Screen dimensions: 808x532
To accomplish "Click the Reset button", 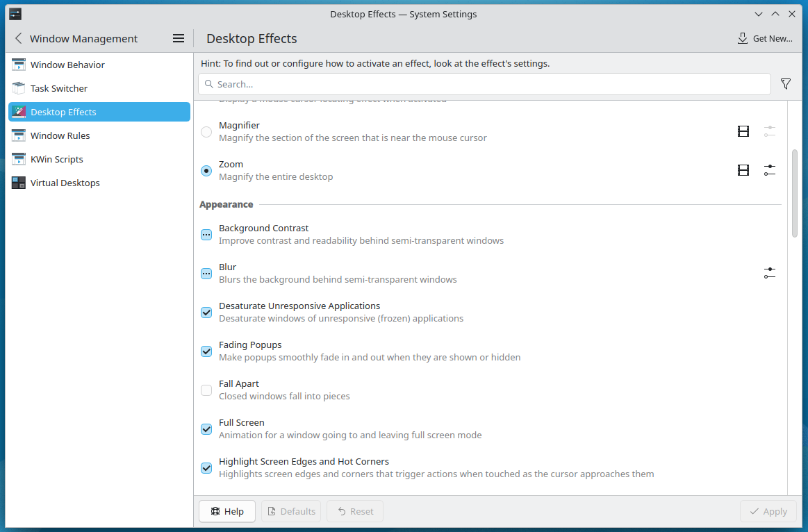I will pos(355,511).
